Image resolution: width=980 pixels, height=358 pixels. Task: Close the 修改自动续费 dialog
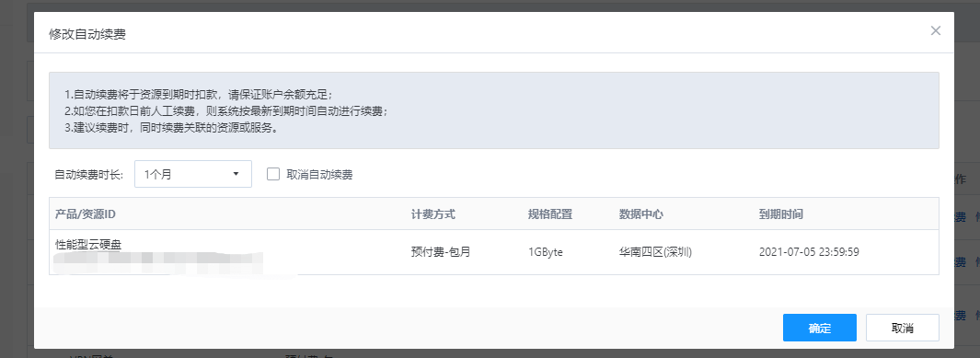click(x=935, y=30)
